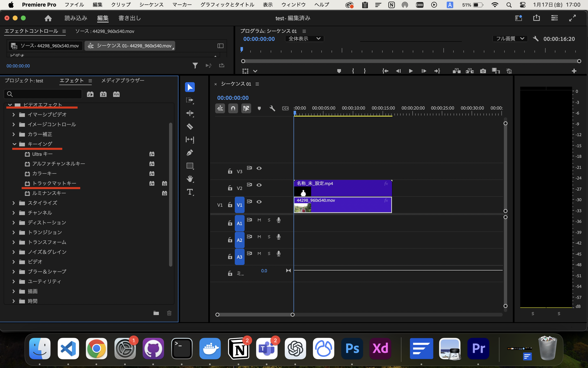The width and height of the screenshot is (588, 368).
Task: Open the 全体表示 zoom level dropdown
Action: pos(304,39)
